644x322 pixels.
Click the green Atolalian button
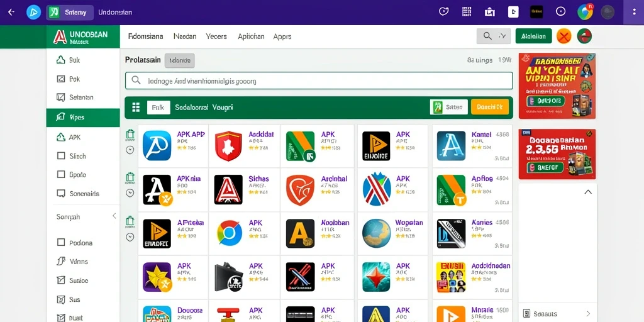pyautogui.click(x=533, y=36)
